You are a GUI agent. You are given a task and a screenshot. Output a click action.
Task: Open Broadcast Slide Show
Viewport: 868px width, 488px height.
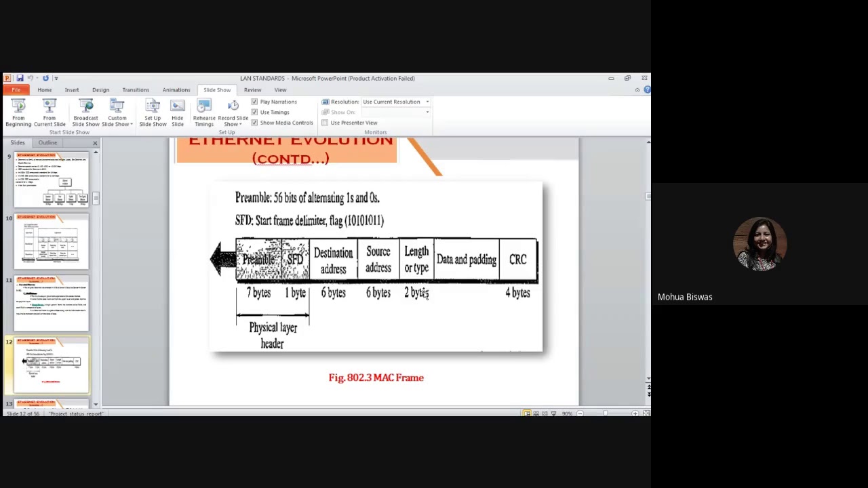click(85, 113)
